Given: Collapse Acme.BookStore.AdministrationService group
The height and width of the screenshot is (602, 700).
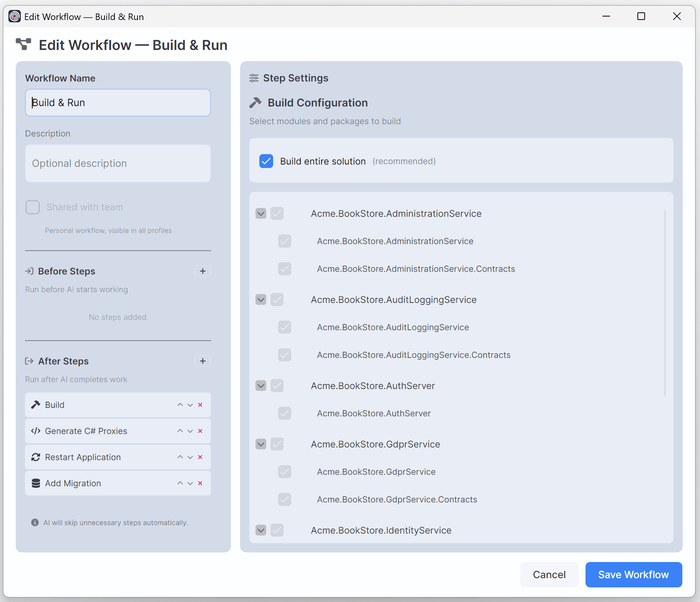Looking at the screenshot, I should (261, 213).
